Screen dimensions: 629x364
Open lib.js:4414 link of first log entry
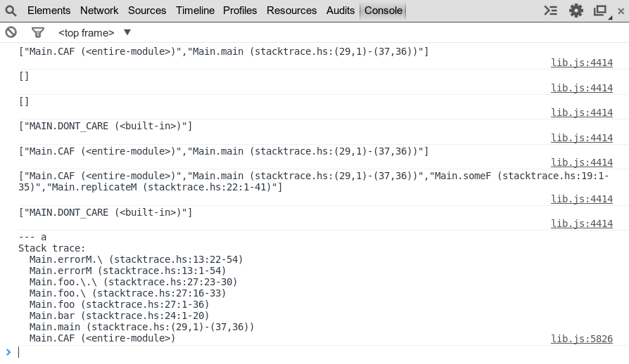click(x=582, y=63)
